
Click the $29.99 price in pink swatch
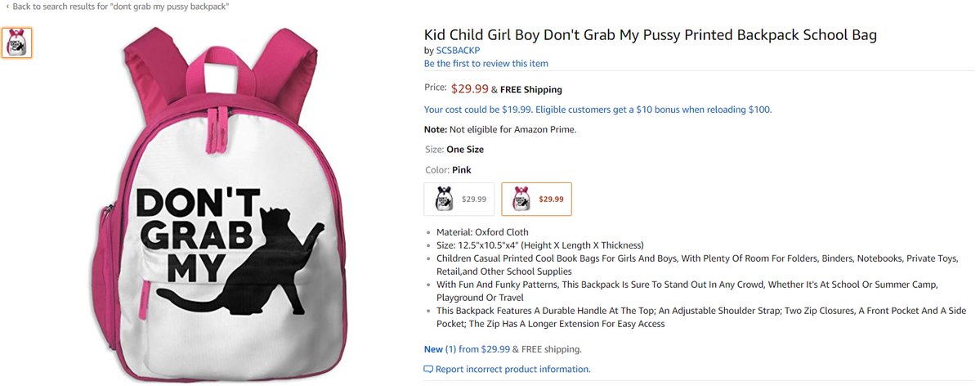[x=551, y=200]
